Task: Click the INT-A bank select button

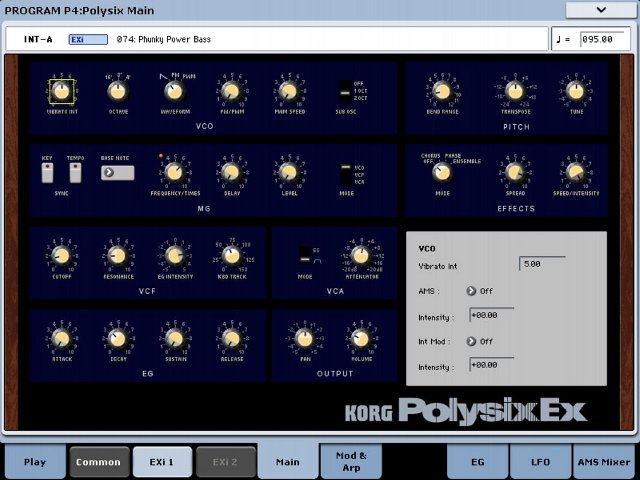Action: pos(38,40)
